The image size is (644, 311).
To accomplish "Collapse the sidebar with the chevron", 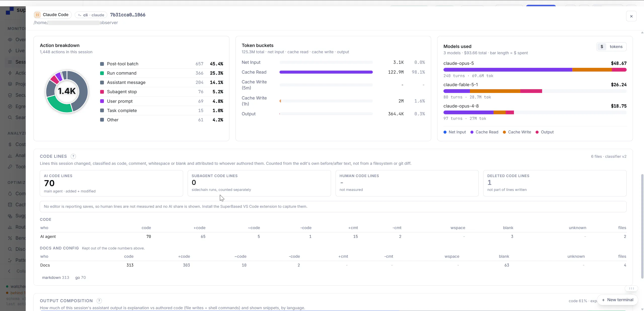I will point(9,271).
